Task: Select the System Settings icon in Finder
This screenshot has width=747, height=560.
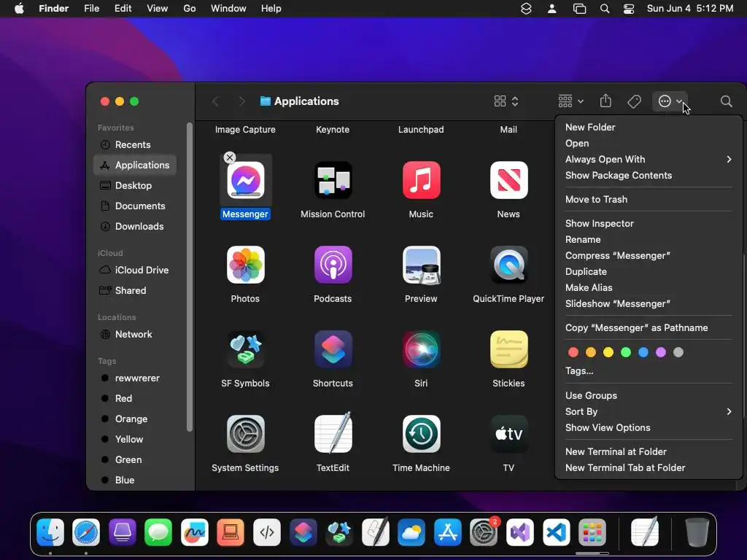Action: coord(245,434)
